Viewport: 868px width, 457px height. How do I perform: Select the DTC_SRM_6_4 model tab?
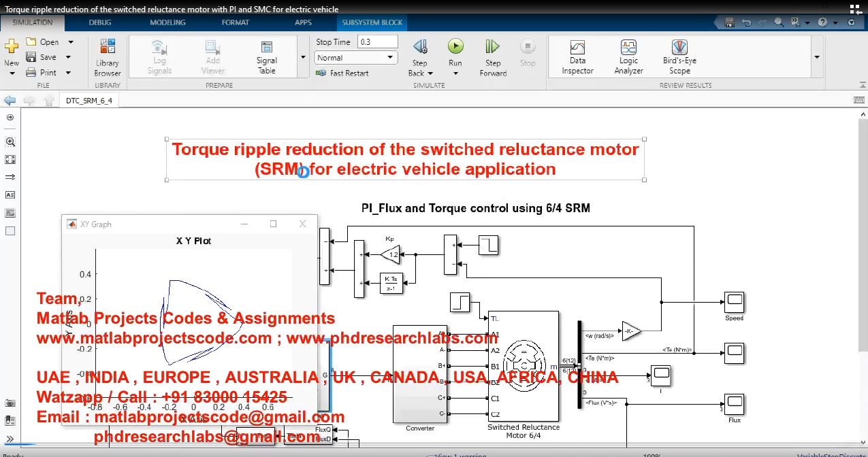[89, 100]
